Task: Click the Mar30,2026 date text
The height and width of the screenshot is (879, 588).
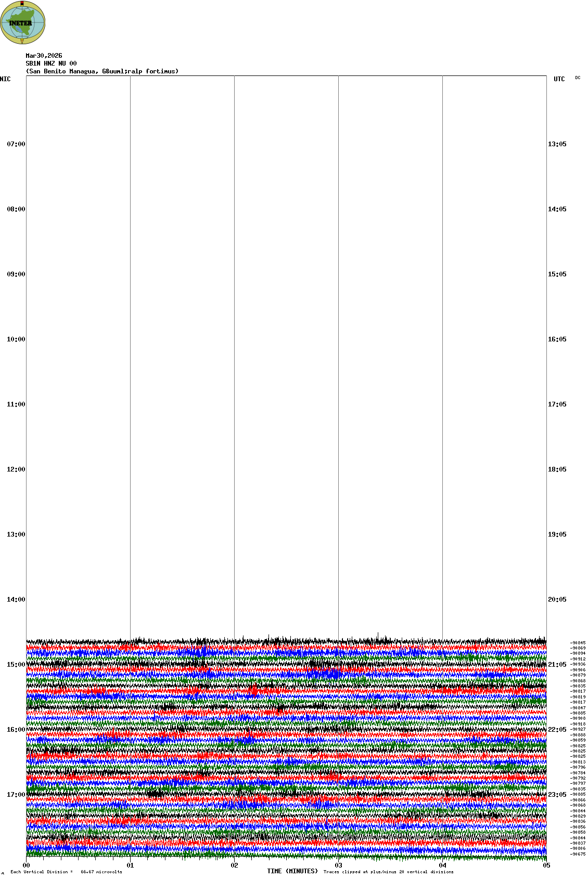Action: pyautogui.click(x=44, y=56)
